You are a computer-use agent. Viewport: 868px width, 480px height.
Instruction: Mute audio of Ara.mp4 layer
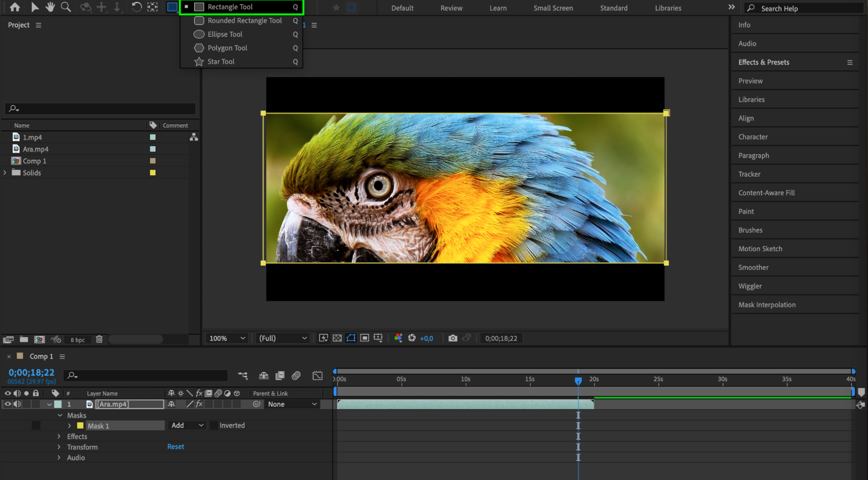pyautogui.click(x=17, y=404)
